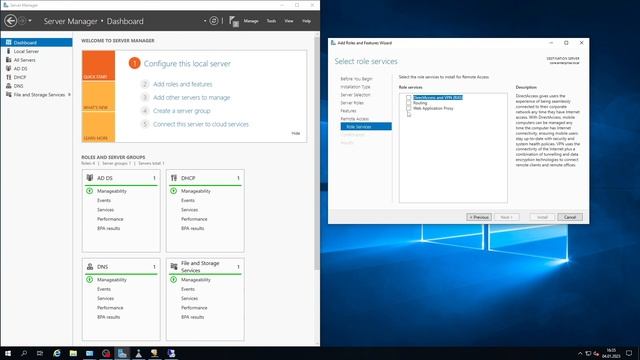
Task: Click the LEARN MORE tile
Action: (x=98, y=127)
